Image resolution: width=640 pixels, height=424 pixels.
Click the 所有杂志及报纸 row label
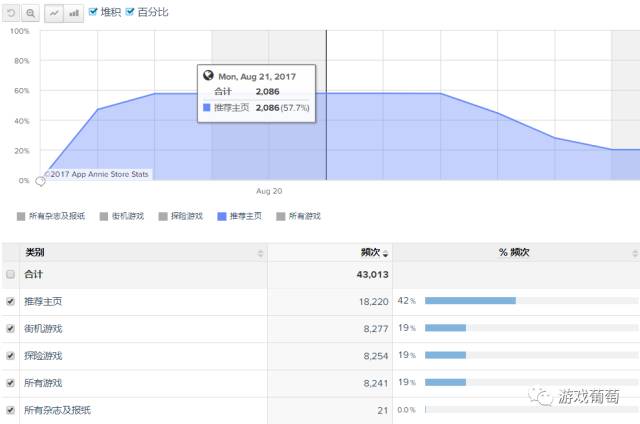click(x=57, y=410)
